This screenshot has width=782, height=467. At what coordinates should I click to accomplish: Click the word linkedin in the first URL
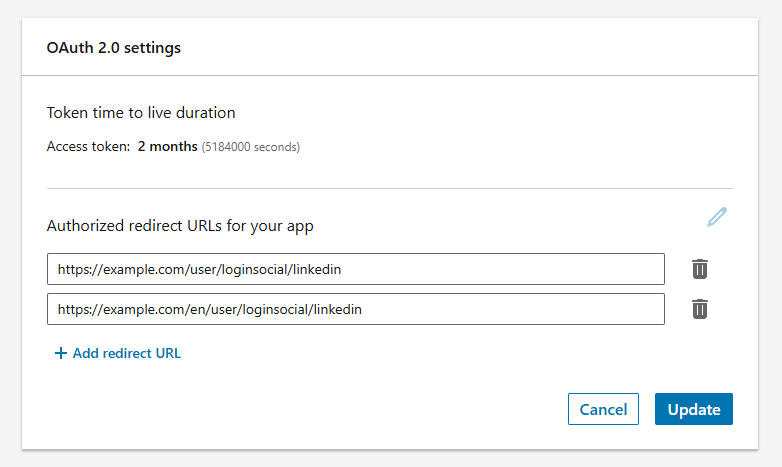click(328, 269)
